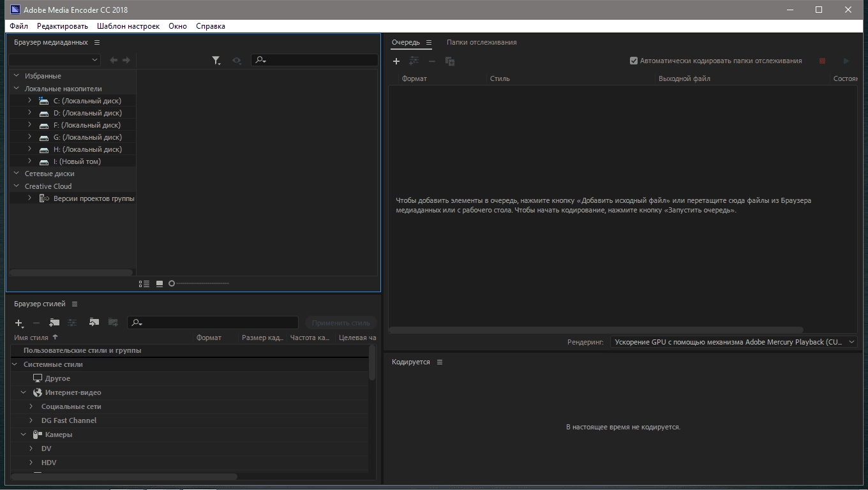This screenshot has height=490, width=868.
Task: Open the Шаблон настроек menu
Action: (128, 26)
